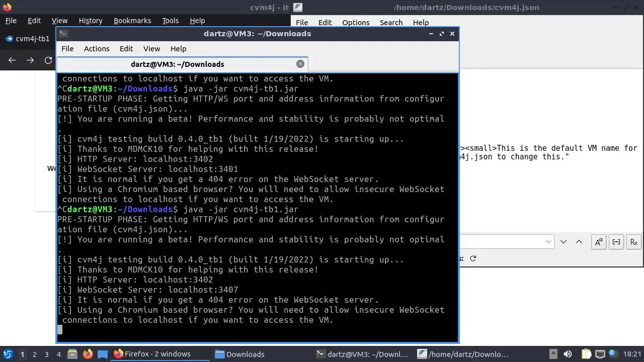The height and width of the screenshot is (362, 644).
Task: Open the desktop start menu
Action: (8, 354)
